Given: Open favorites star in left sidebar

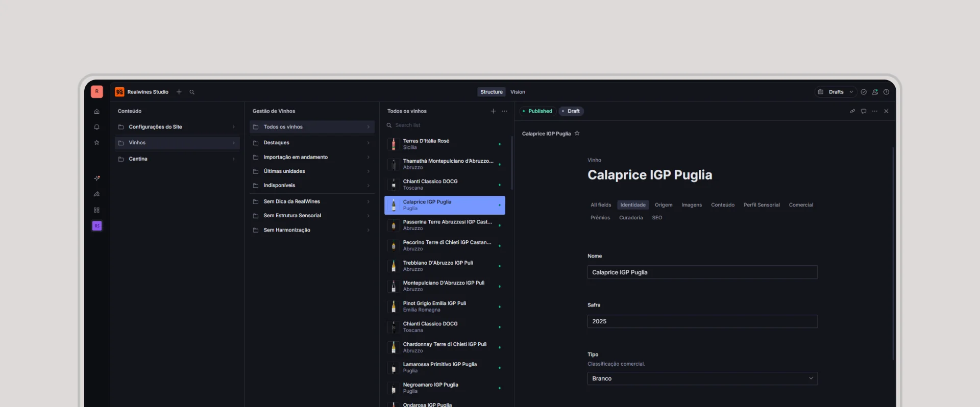Looking at the screenshot, I should (96, 143).
